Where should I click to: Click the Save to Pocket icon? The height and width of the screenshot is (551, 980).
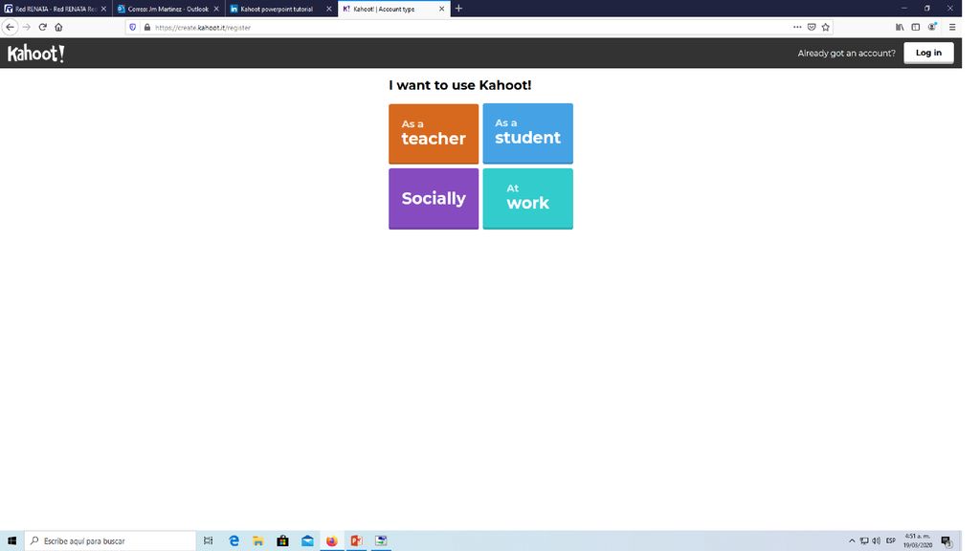click(x=812, y=27)
